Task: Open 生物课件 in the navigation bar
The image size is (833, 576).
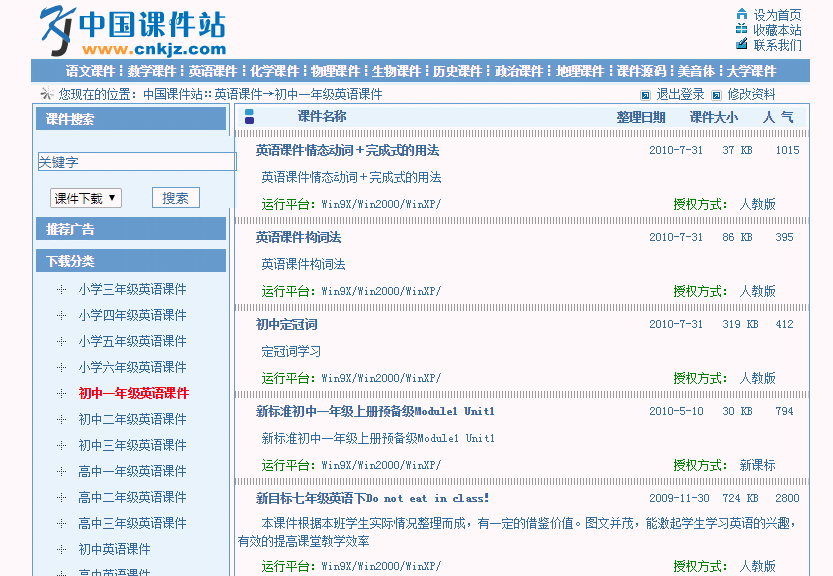Action: point(396,71)
